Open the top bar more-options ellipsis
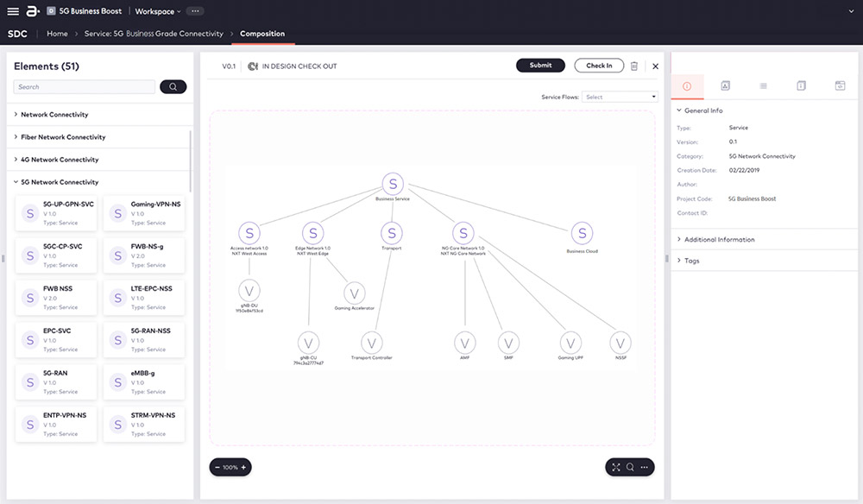 [195, 11]
